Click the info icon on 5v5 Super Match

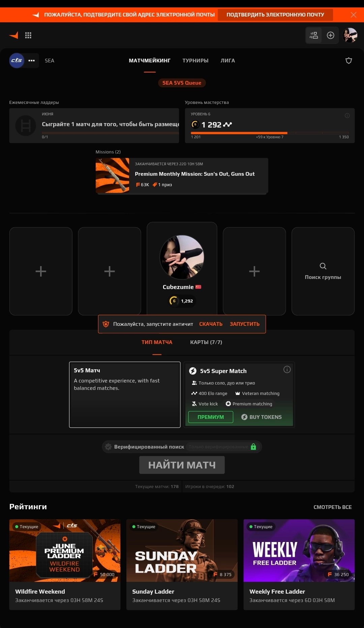(x=287, y=370)
